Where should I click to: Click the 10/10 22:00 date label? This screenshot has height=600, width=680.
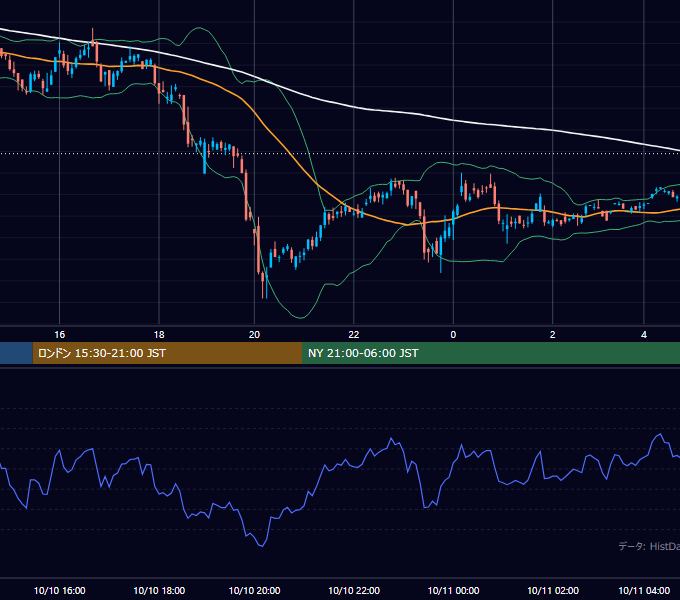pyautogui.click(x=354, y=590)
